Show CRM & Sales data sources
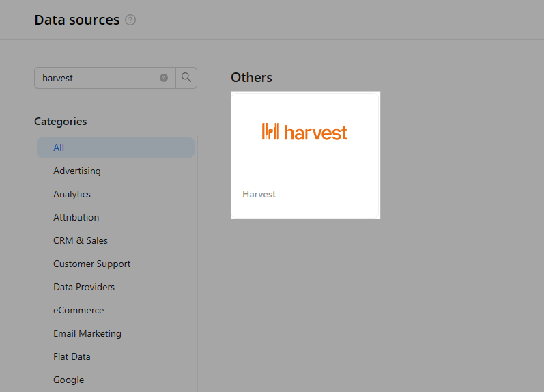Screen dimensions: 544x392 [x=81, y=240]
